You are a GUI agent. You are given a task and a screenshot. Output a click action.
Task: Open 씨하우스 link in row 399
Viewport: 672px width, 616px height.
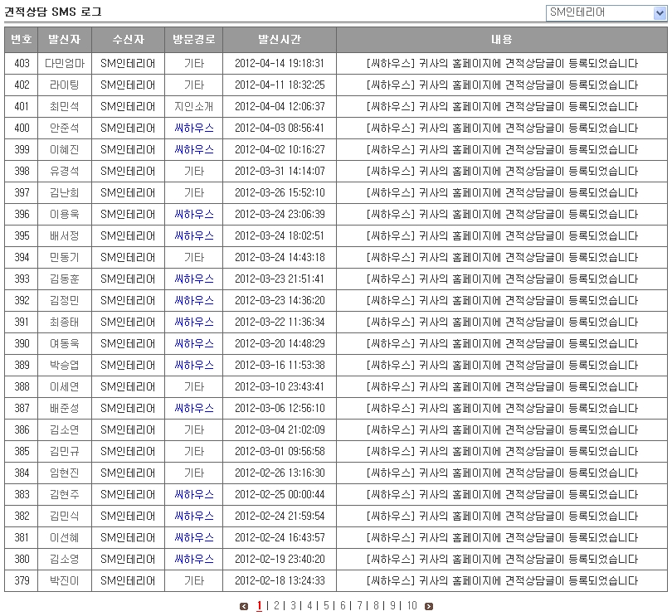click(x=193, y=149)
